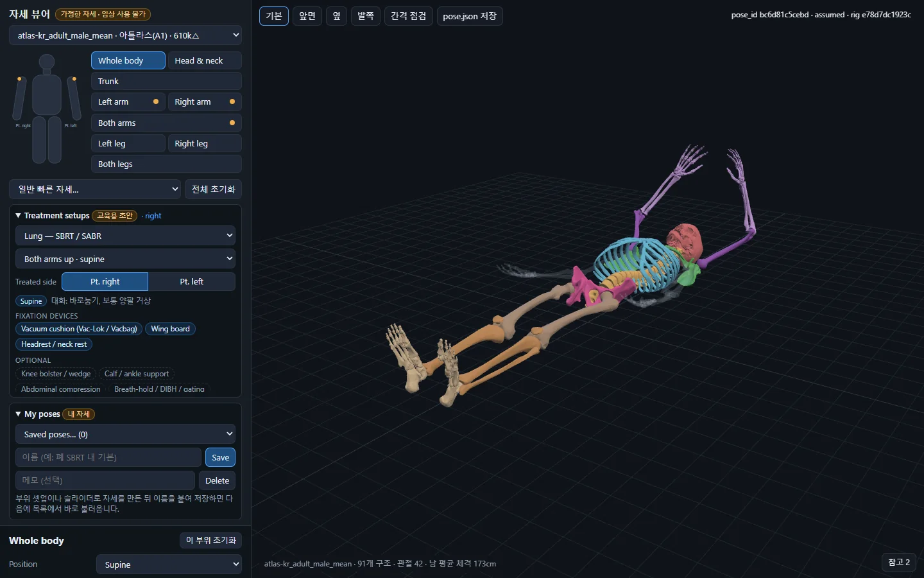Click the Delete pose button
Viewport: 924px width, 578px height.
coord(217,480)
